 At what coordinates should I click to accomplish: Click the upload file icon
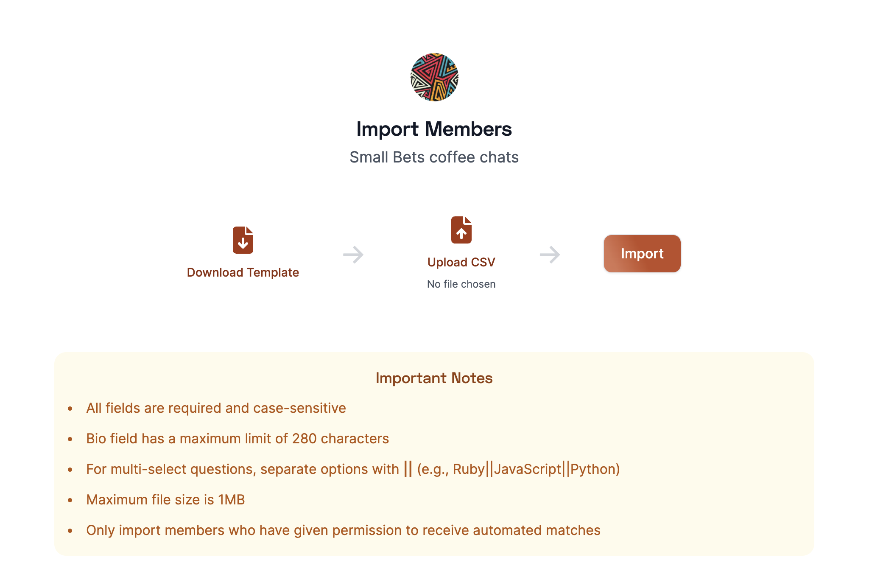click(461, 230)
